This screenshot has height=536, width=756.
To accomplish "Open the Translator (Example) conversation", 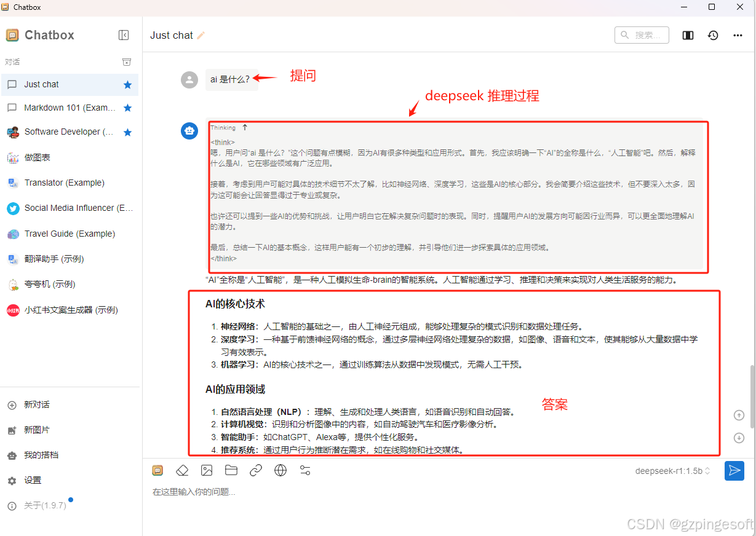I will 70,183.
